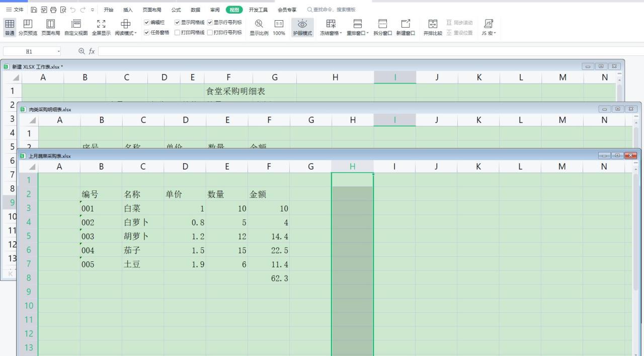The height and width of the screenshot is (356, 644).
Task: Switch to 数据 ribbon tab
Action: point(195,10)
